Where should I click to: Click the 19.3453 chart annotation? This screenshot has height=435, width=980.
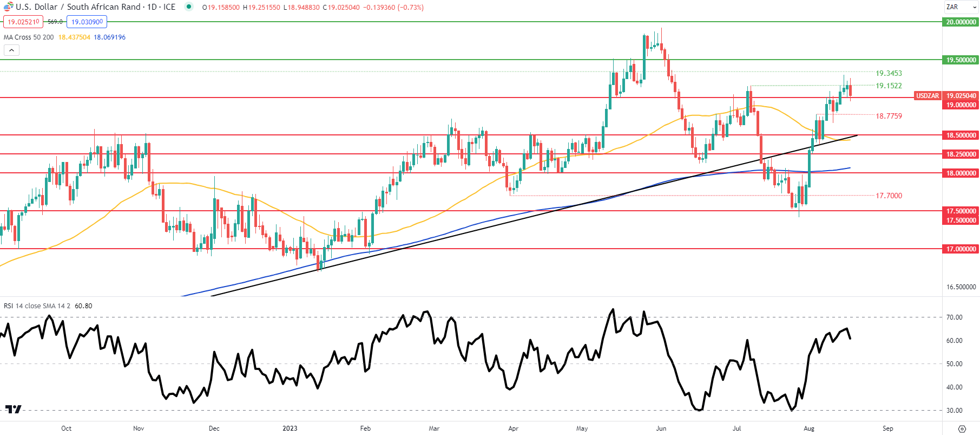coord(889,73)
